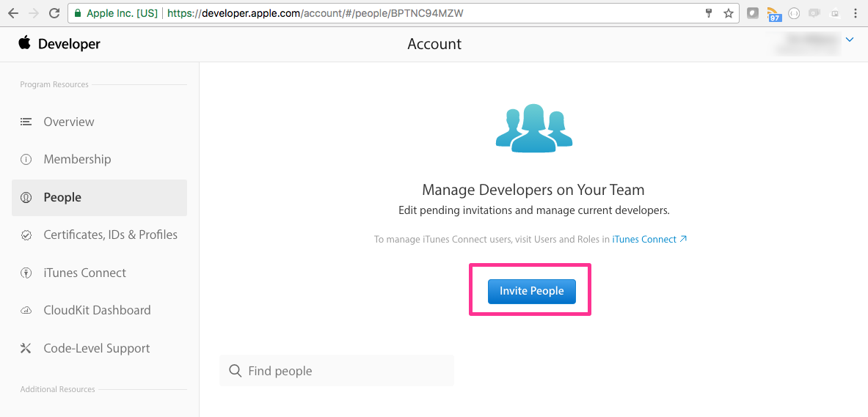868x417 pixels.
Task: Click the Developer logo text
Action: pos(69,44)
